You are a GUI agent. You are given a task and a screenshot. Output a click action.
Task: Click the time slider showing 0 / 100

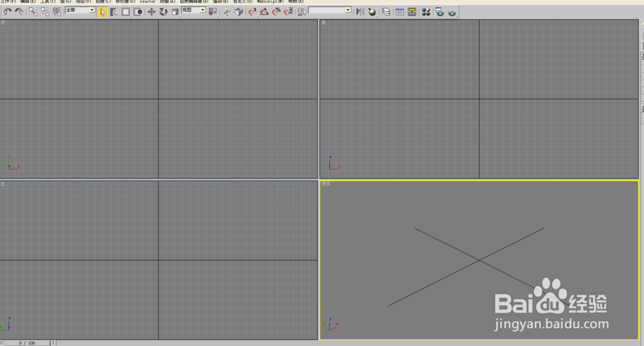tap(27, 343)
